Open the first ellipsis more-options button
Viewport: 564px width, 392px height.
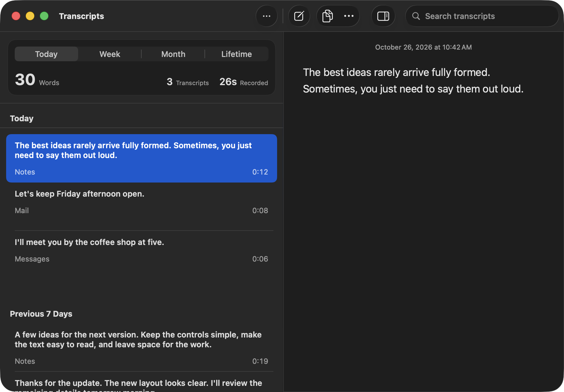267,16
